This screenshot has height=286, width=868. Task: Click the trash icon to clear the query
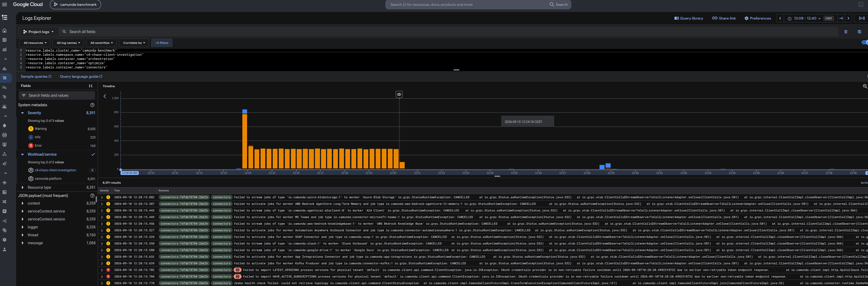pos(845,32)
